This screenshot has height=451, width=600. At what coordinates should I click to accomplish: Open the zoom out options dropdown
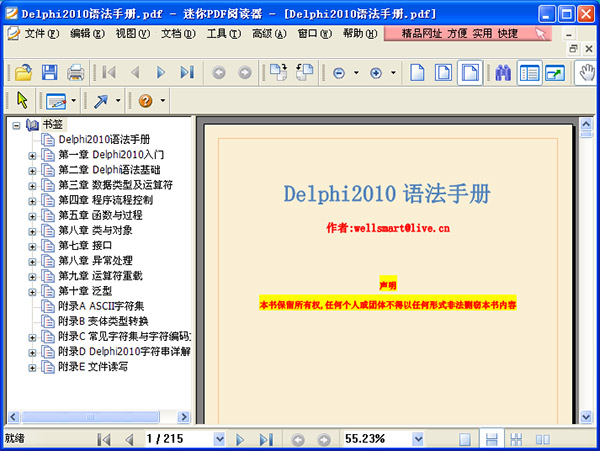pos(356,72)
